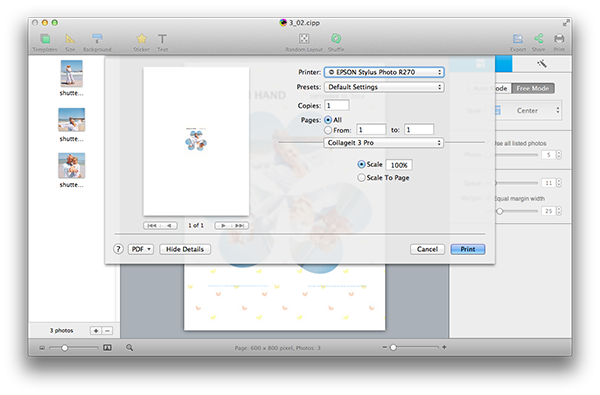Click the Hide Details button

coord(185,249)
